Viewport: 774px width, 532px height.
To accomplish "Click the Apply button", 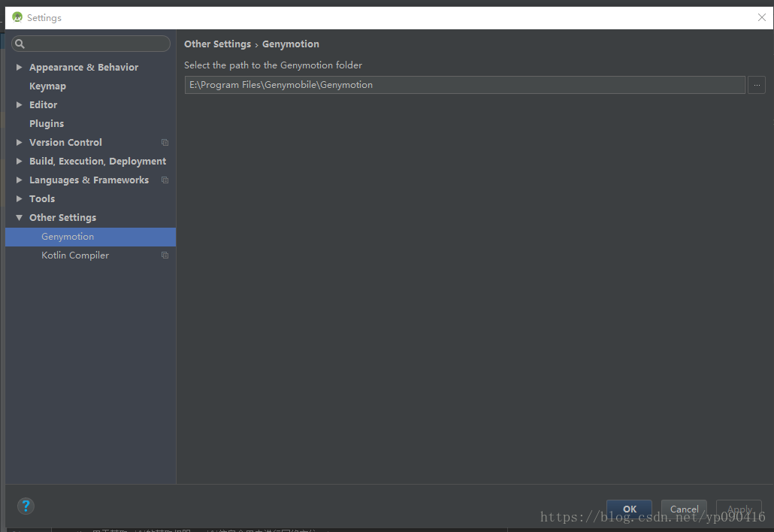I will pos(739,509).
